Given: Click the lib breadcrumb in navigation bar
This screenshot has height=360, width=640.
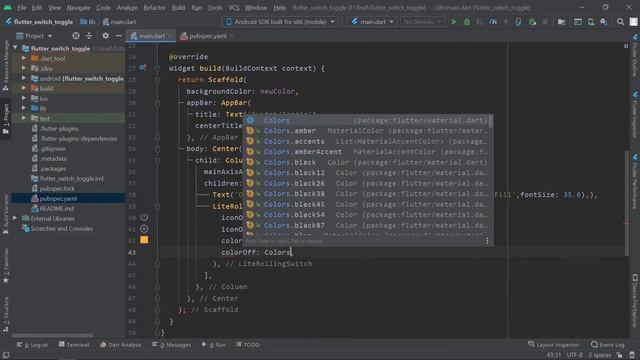Looking at the screenshot, I should pyautogui.click(x=87, y=22).
